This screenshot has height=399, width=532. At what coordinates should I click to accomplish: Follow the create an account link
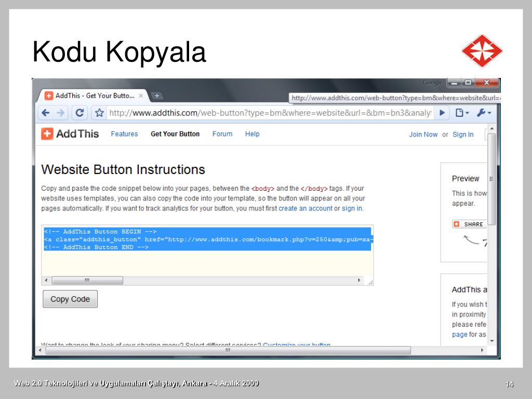point(305,208)
